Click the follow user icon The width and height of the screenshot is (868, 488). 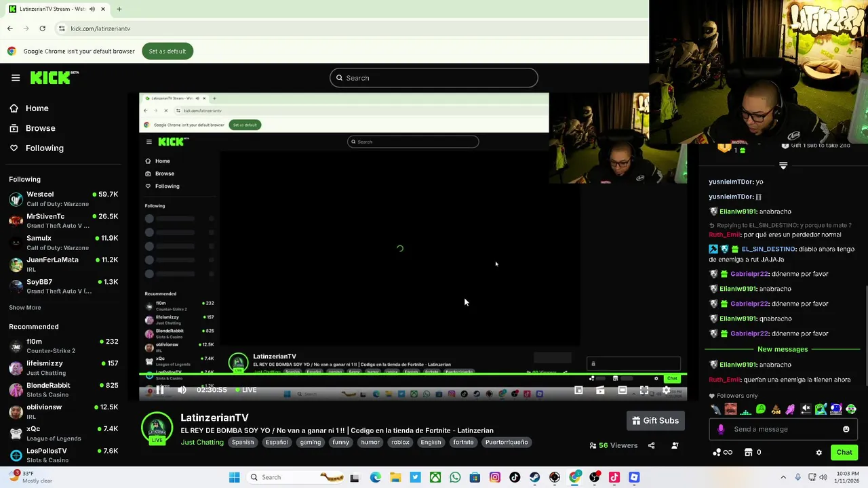tap(675, 445)
